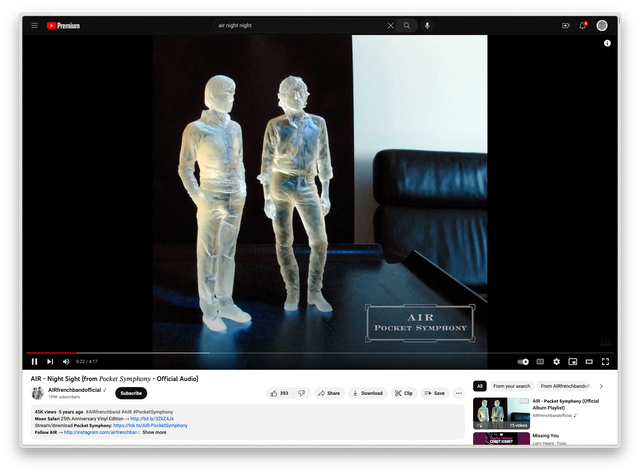This screenshot has height=473, width=640.
Task: Open AIRfrenchbandofficial channel avatar
Action: tap(38, 393)
